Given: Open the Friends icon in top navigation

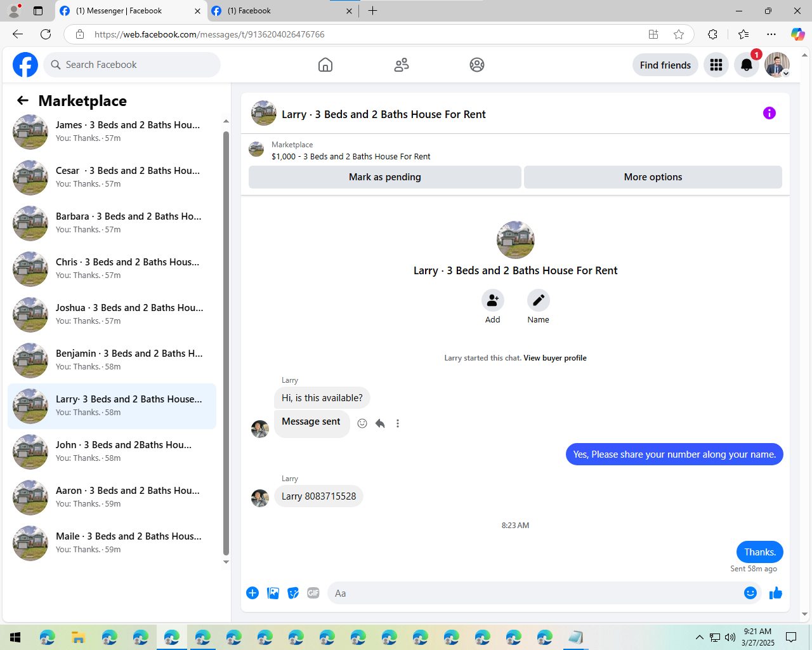Looking at the screenshot, I should (402, 65).
